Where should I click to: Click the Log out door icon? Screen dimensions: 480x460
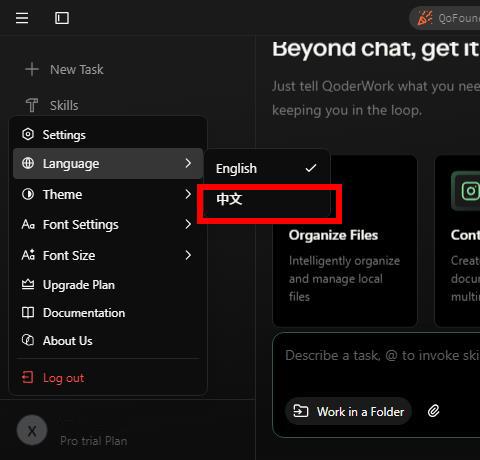pyautogui.click(x=28, y=378)
